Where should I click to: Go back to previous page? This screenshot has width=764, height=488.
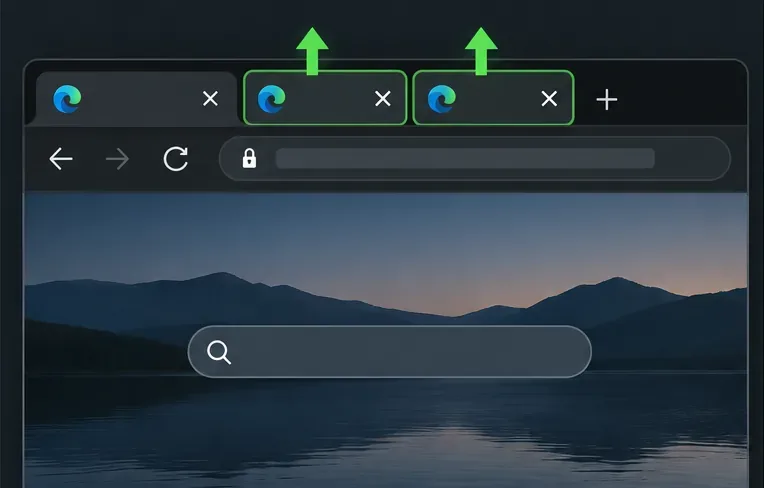coord(61,159)
